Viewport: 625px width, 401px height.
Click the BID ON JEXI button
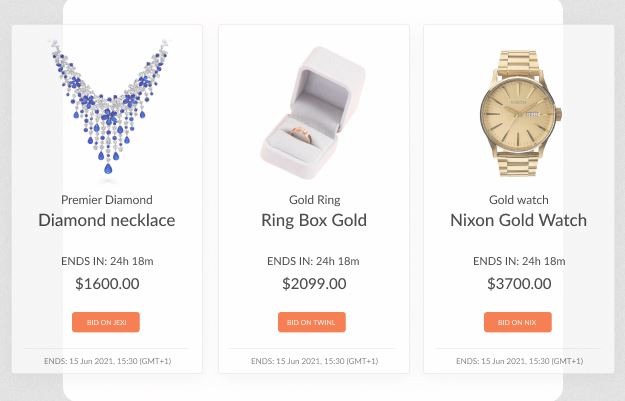106,322
